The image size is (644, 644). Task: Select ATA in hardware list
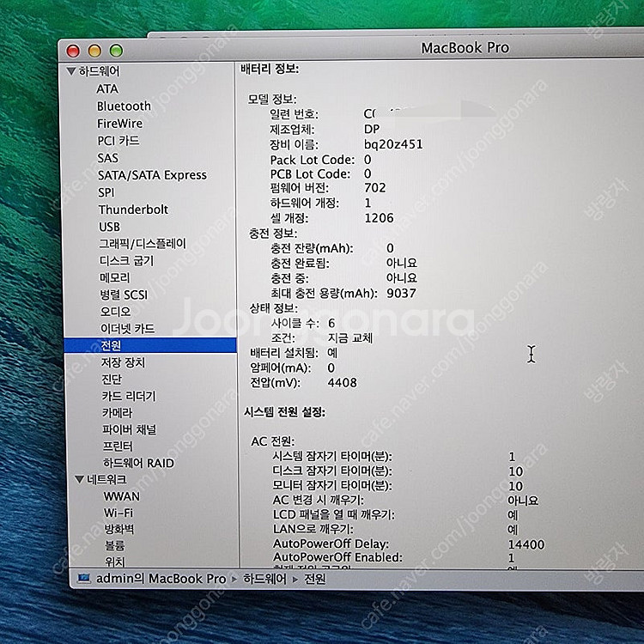(x=107, y=88)
